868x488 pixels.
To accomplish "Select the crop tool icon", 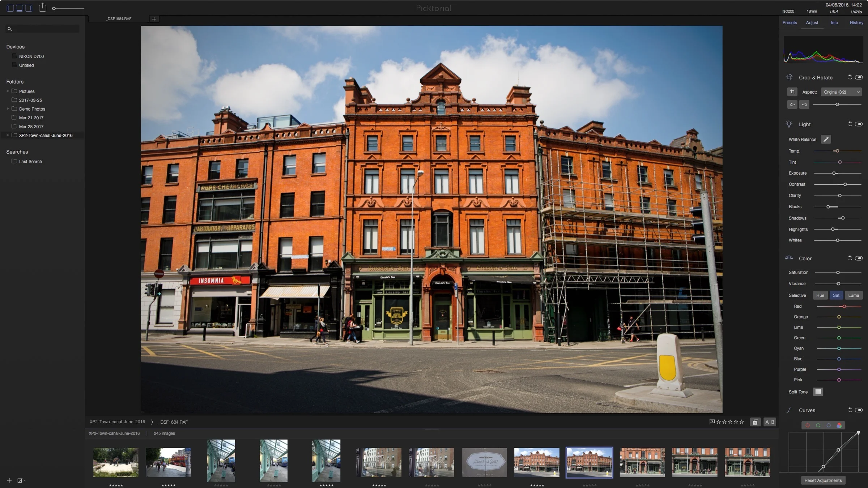I will click(x=792, y=92).
